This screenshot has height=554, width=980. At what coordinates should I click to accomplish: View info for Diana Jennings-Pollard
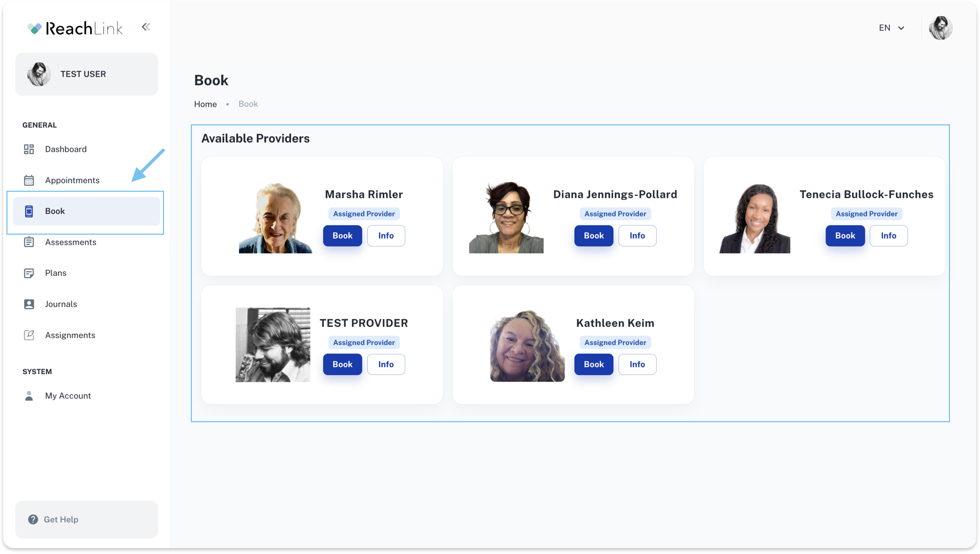point(637,236)
